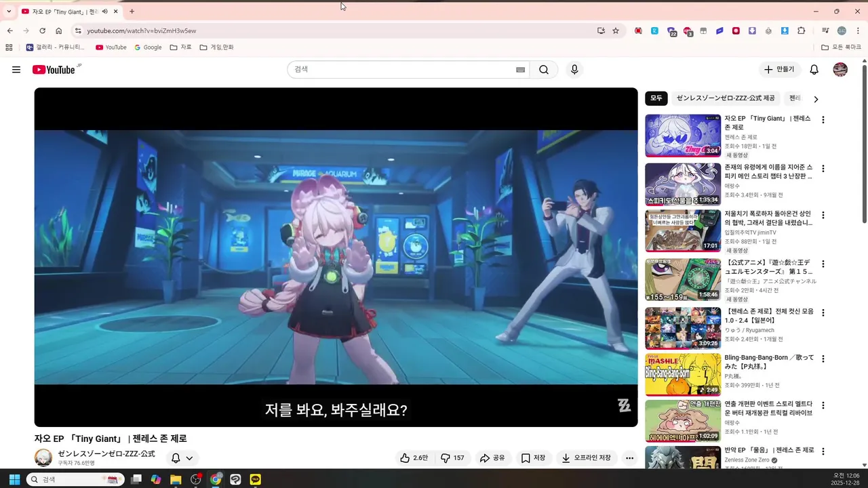Click the blue R extension icon
868x488 pixels.
point(654,30)
